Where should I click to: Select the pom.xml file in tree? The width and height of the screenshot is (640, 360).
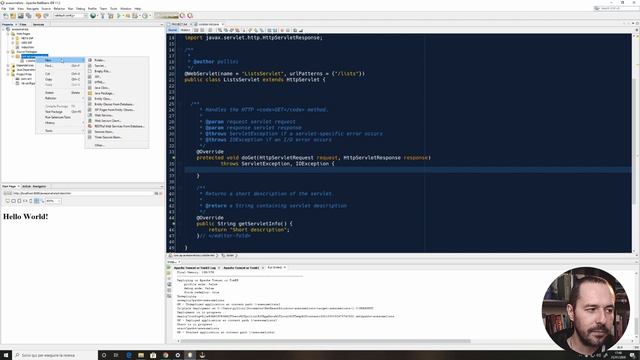pos(26,79)
